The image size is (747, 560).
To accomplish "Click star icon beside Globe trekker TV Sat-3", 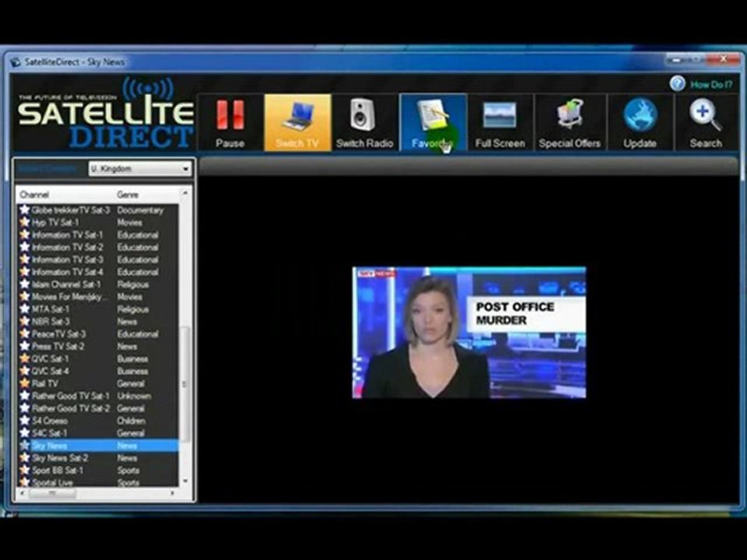I will click(x=24, y=209).
